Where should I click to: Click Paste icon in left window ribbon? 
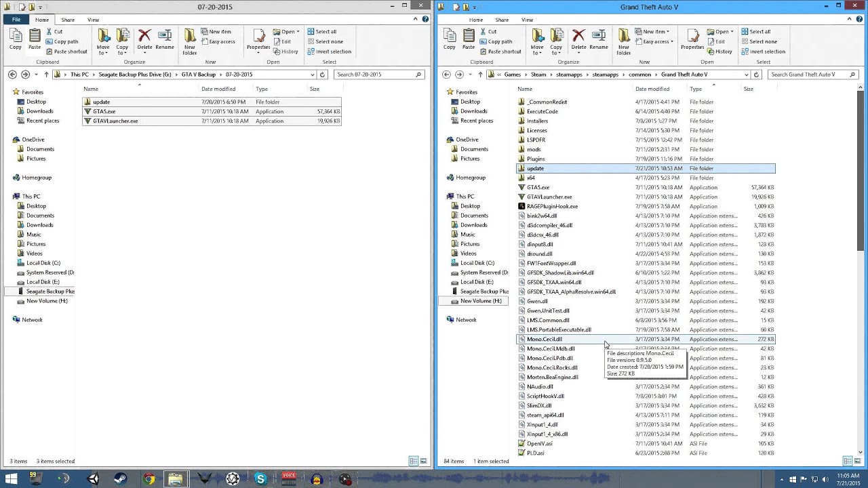35,39
